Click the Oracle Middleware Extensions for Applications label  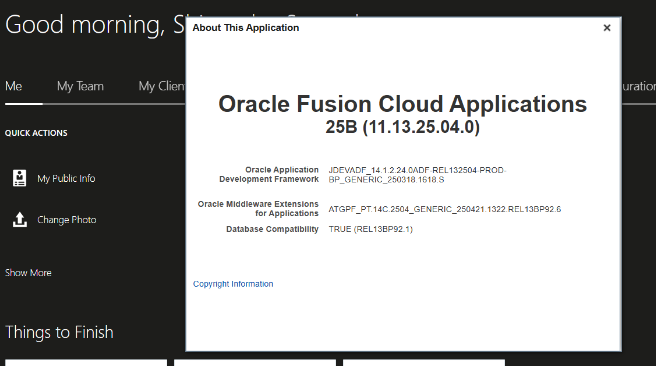pos(258,209)
